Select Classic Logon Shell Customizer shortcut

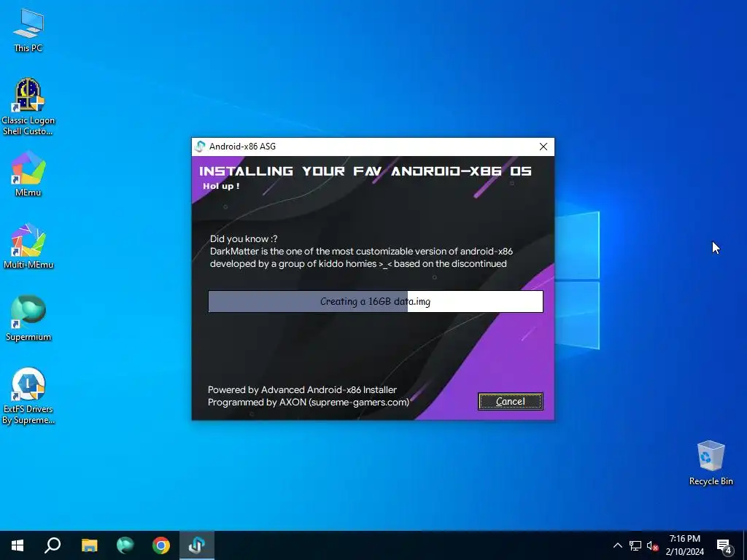point(28,107)
